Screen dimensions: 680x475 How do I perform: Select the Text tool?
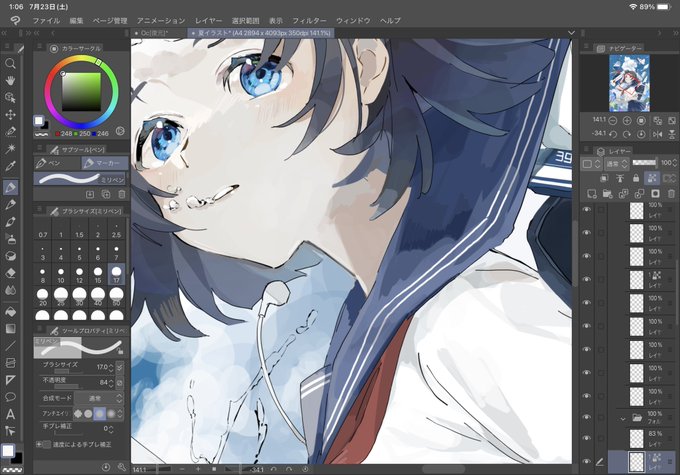(10, 414)
